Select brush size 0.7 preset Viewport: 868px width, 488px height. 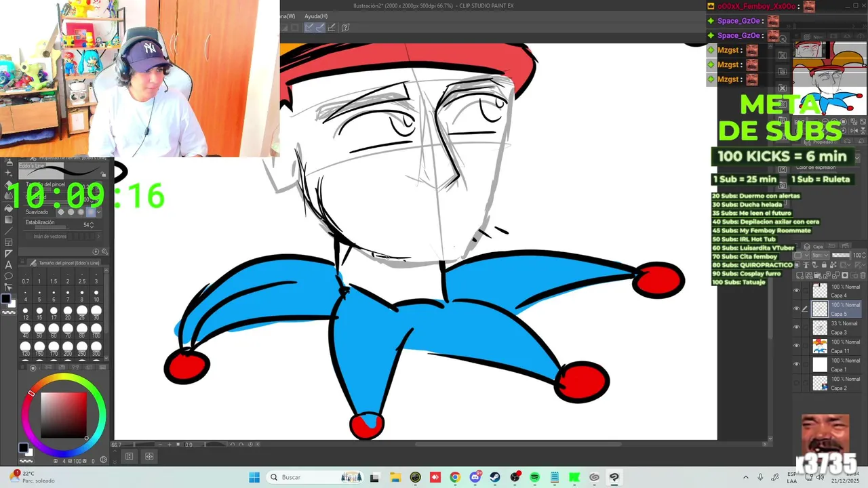coord(26,278)
